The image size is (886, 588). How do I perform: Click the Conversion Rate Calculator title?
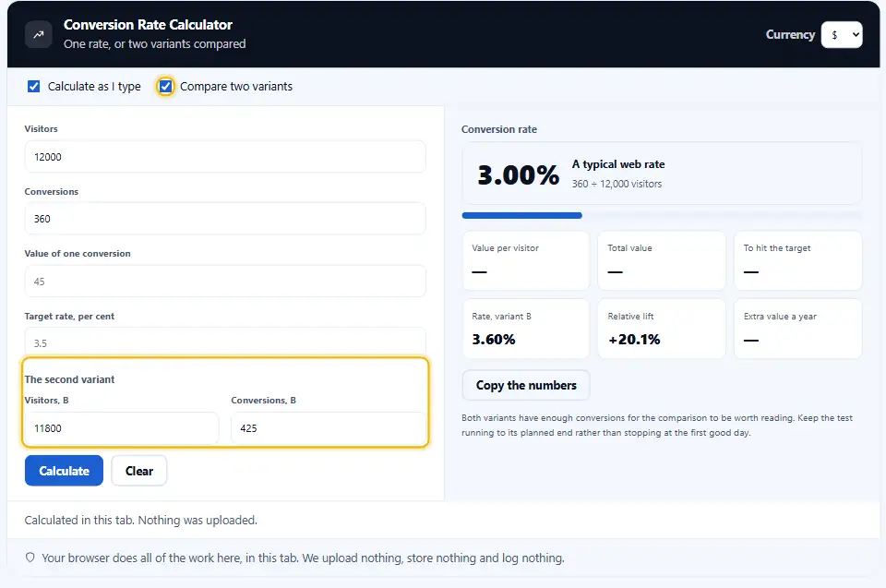point(148,25)
